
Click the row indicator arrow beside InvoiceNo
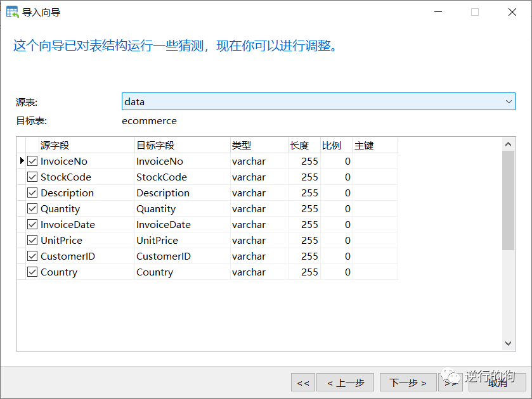(22, 161)
